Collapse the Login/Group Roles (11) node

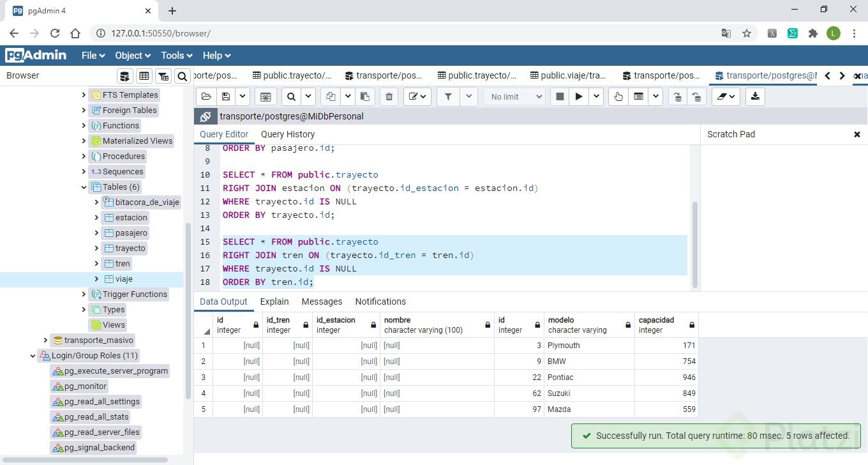pyautogui.click(x=33, y=356)
